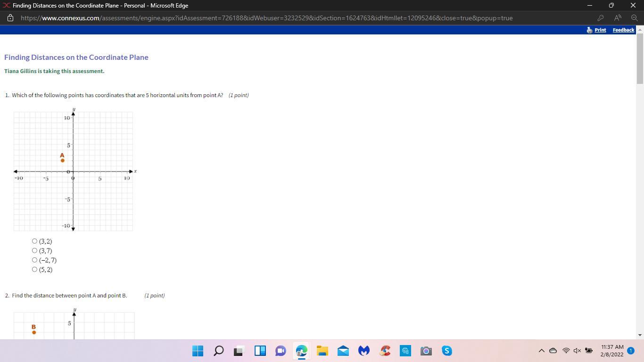Click the printer icon beside Print
Screen dimensions: 644x362
[589, 30]
